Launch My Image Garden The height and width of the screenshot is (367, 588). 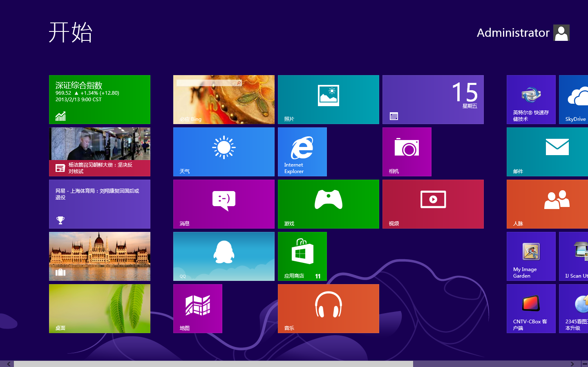pos(531,256)
